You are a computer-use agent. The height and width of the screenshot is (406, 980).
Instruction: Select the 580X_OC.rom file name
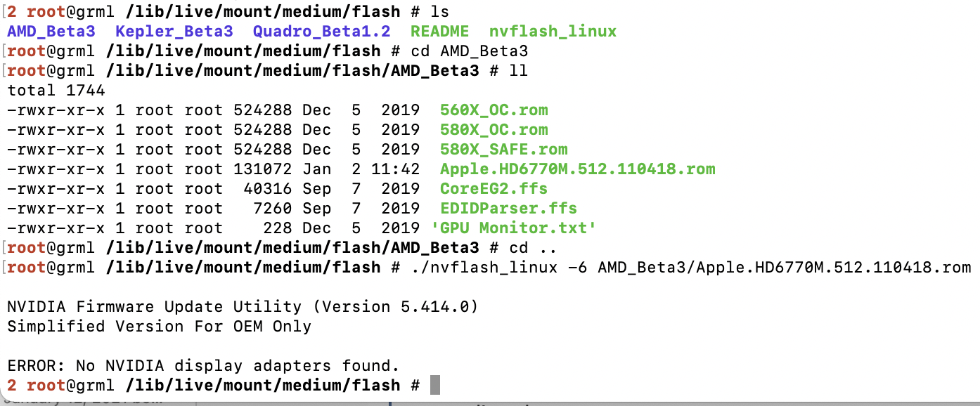[x=494, y=130]
